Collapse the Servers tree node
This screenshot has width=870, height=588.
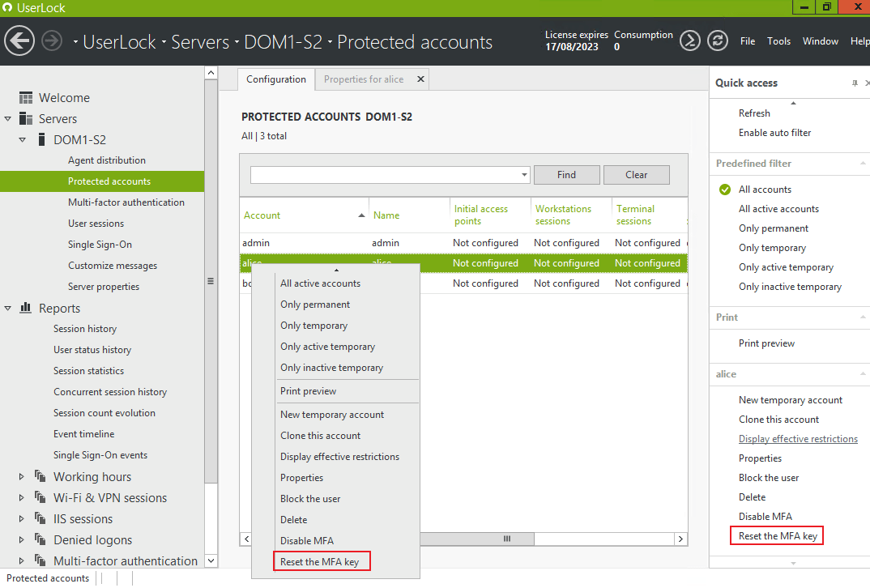pos(8,119)
